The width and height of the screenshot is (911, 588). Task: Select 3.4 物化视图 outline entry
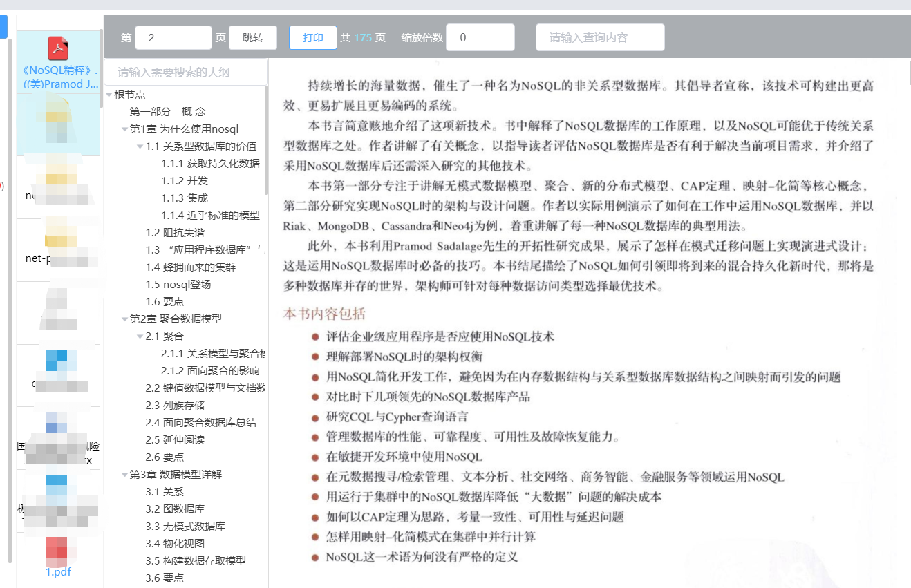tap(175, 543)
